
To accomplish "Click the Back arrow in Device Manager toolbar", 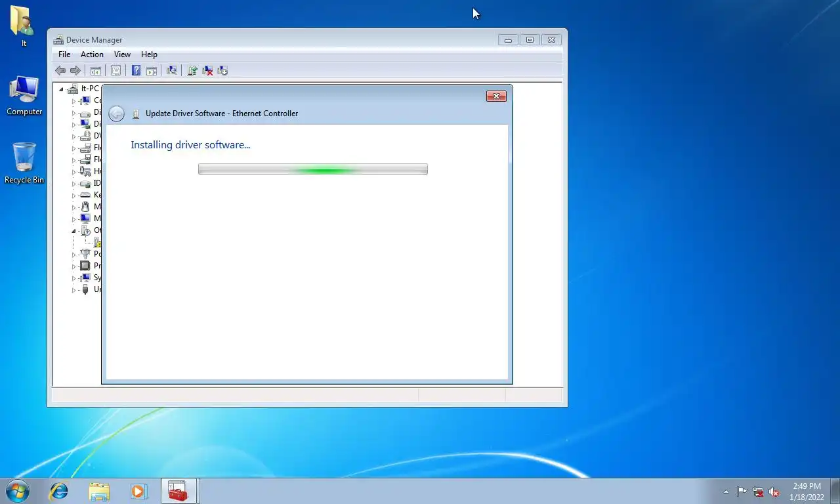I will (60, 70).
